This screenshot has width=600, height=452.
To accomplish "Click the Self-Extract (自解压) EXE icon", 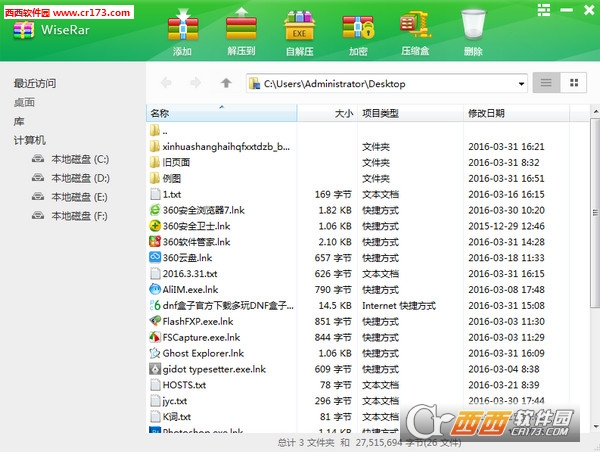I will point(298,28).
